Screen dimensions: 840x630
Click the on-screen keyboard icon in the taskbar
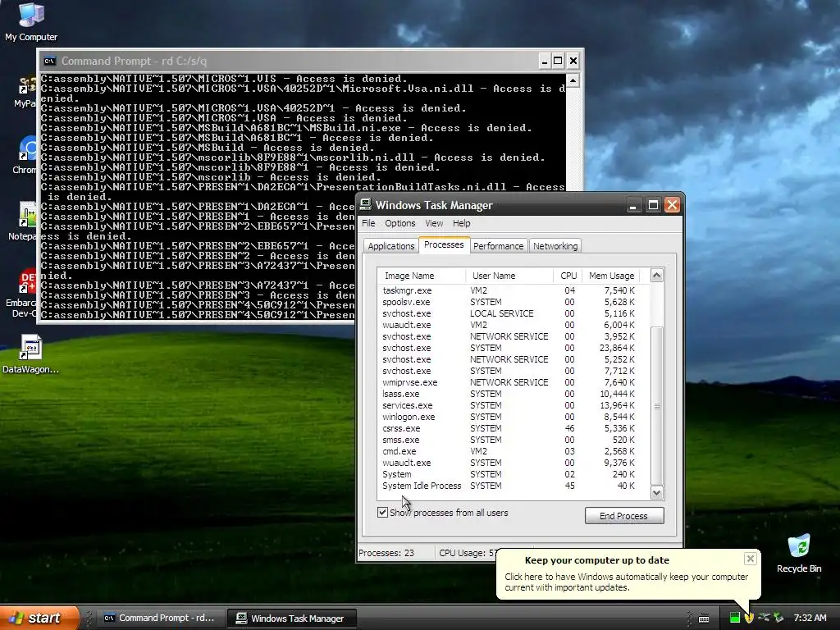point(704,619)
